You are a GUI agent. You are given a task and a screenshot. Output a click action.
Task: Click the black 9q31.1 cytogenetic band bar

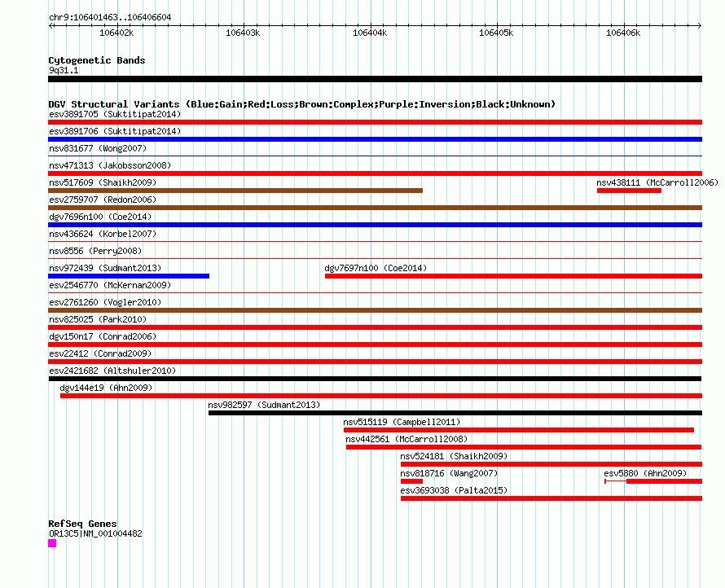(375, 79)
